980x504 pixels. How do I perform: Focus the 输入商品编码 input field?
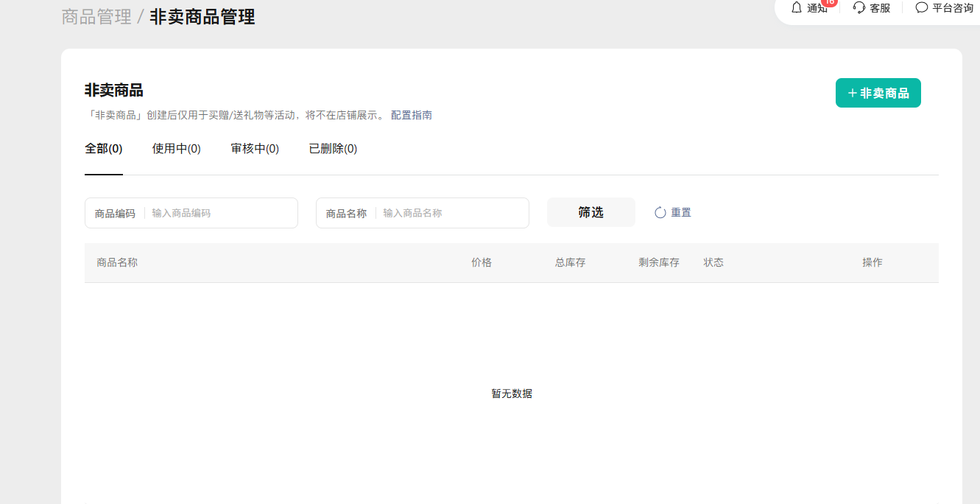[221, 213]
